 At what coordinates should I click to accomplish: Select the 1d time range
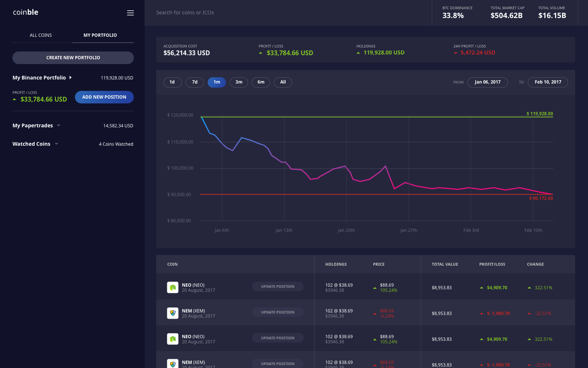[172, 82]
